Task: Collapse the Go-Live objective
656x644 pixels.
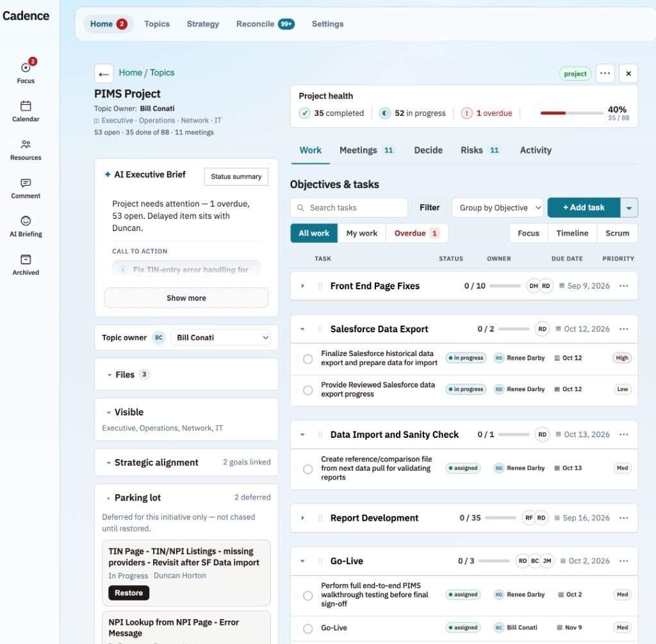Action: [x=302, y=561]
